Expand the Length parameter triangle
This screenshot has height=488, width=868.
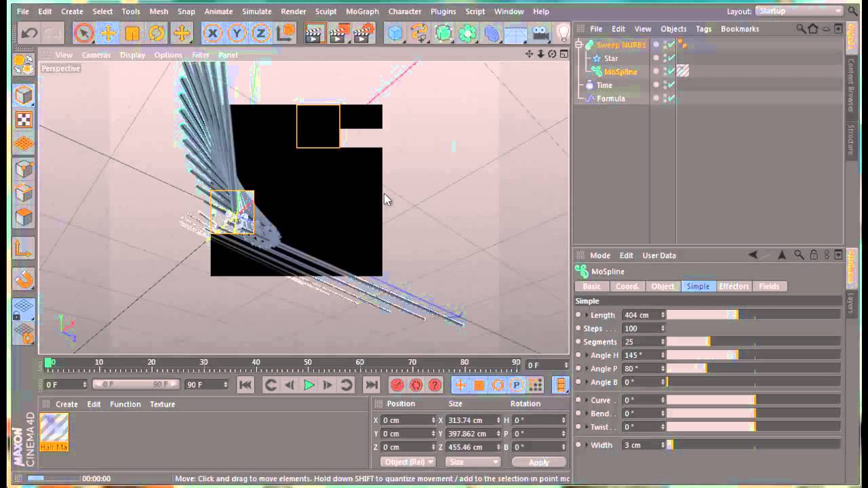click(587, 315)
